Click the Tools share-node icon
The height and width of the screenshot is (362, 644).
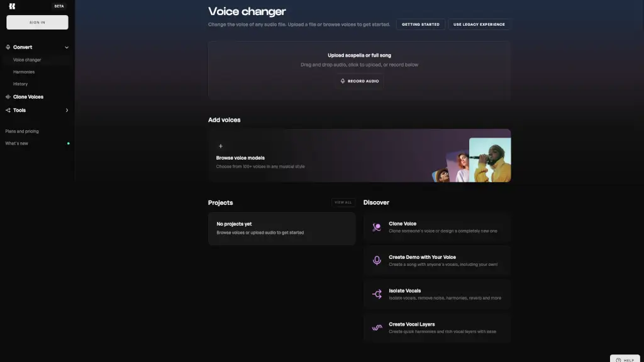(8, 110)
